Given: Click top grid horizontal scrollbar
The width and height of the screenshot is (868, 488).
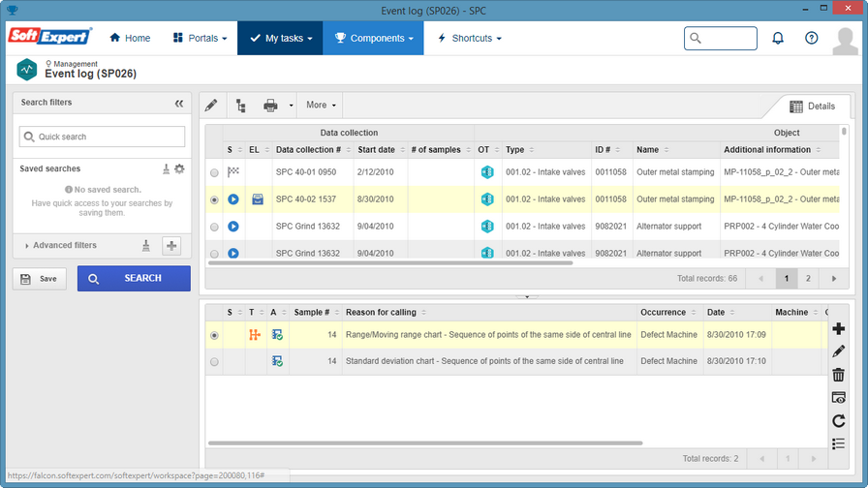Looking at the screenshot, I should (x=390, y=263).
